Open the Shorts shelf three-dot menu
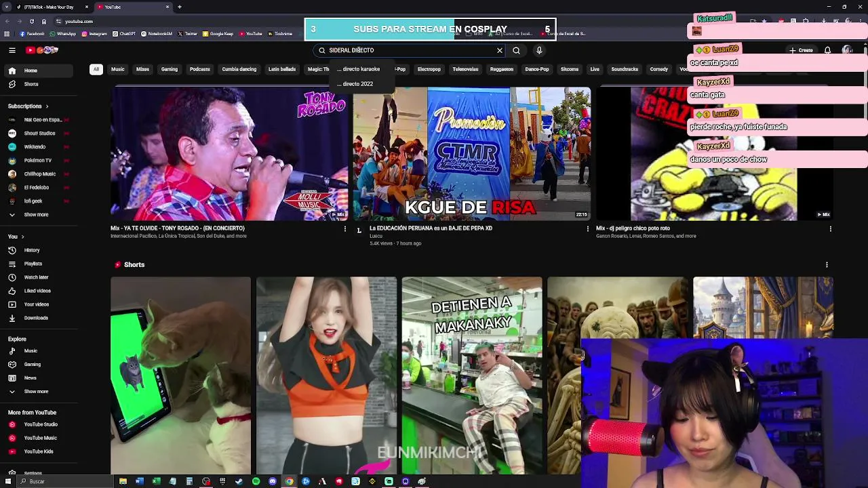 (x=827, y=265)
